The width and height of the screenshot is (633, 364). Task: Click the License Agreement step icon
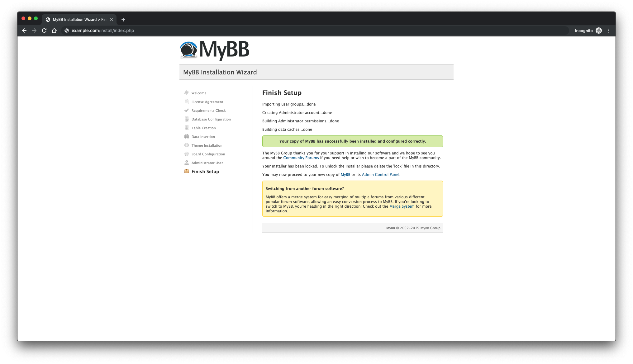point(186,102)
